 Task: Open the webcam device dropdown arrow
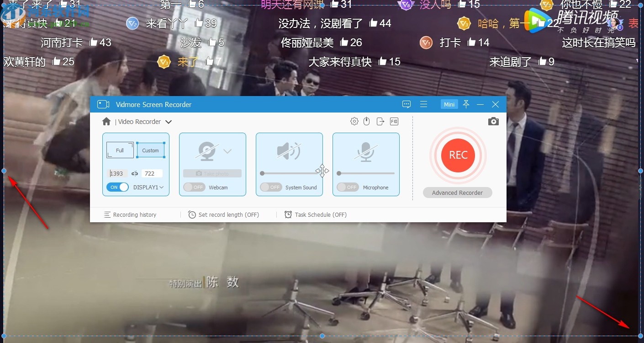(227, 151)
